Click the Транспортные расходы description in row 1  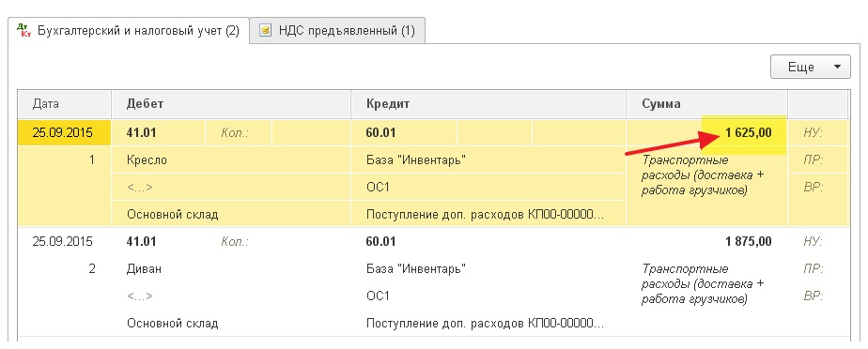pos(703,175)
